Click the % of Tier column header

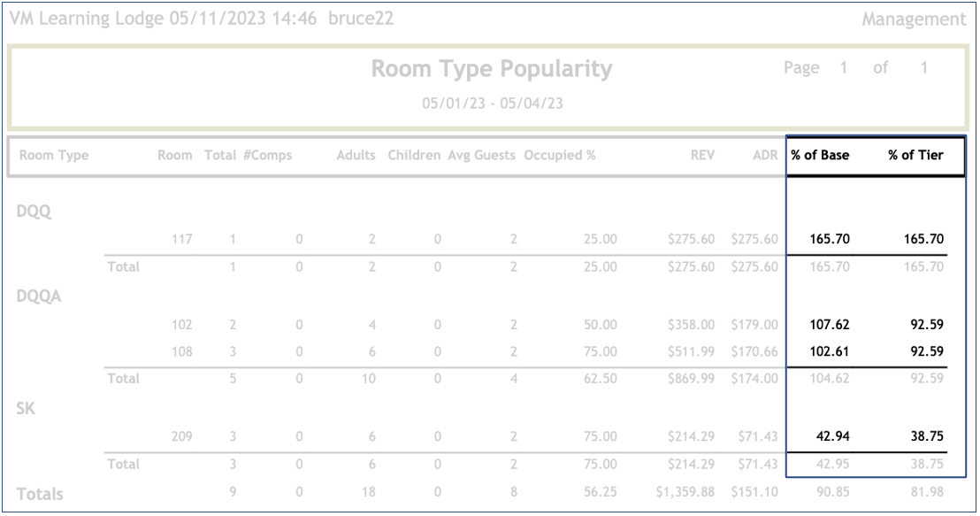[x=915, y=155]
